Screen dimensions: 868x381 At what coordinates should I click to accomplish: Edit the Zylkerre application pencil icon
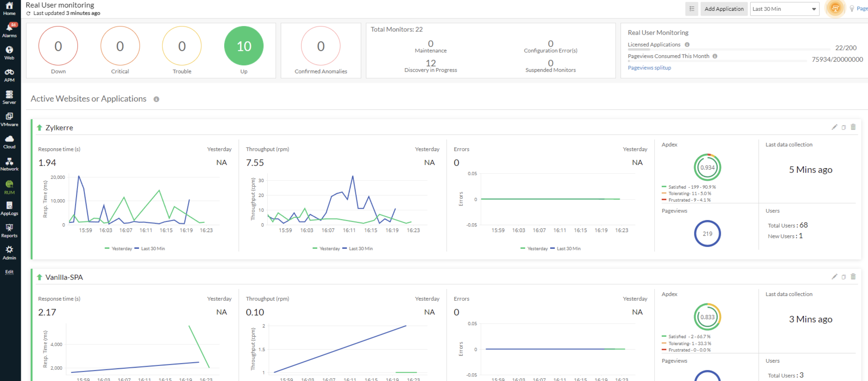(x=834, y=127)
